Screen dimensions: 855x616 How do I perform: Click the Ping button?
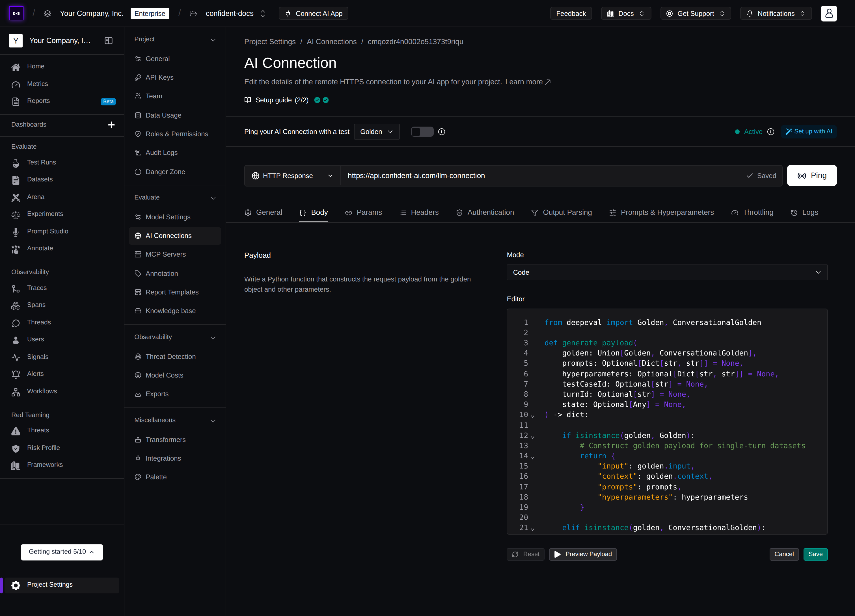[812, 175]
